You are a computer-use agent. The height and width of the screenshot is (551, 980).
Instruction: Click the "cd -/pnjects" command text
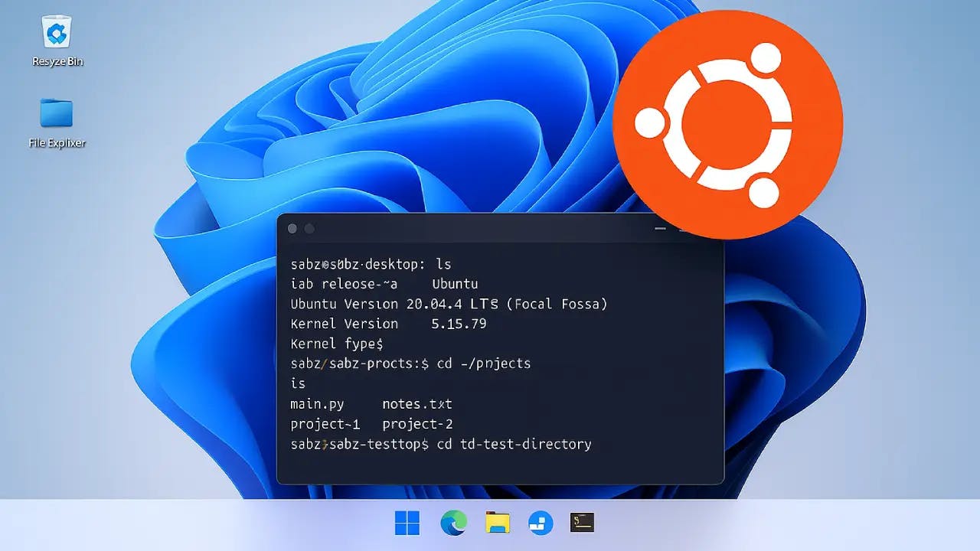pos(484,364)
